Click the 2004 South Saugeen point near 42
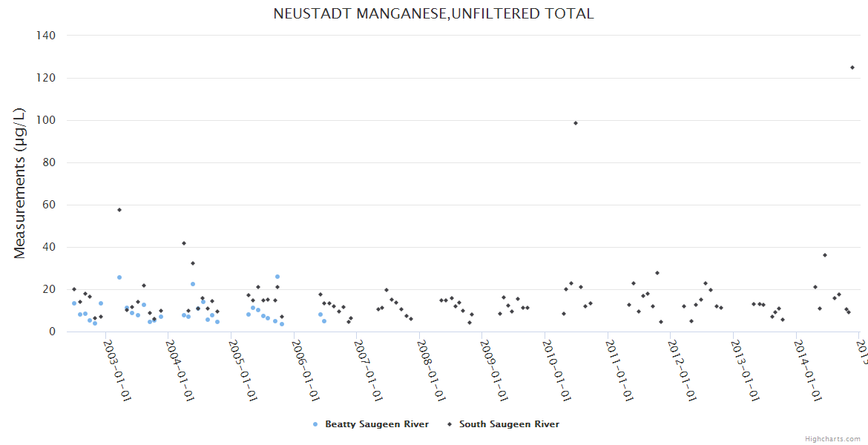 point(184,243)
